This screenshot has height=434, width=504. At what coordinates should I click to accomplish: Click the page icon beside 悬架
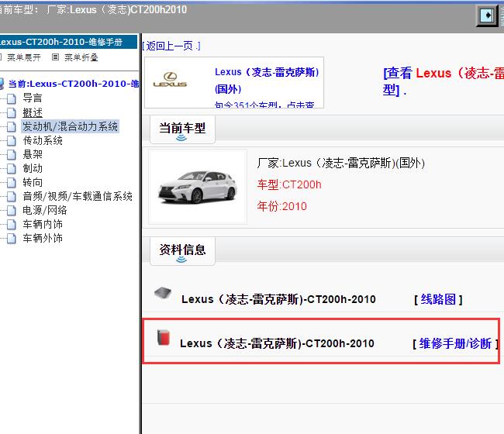[12, 154]
